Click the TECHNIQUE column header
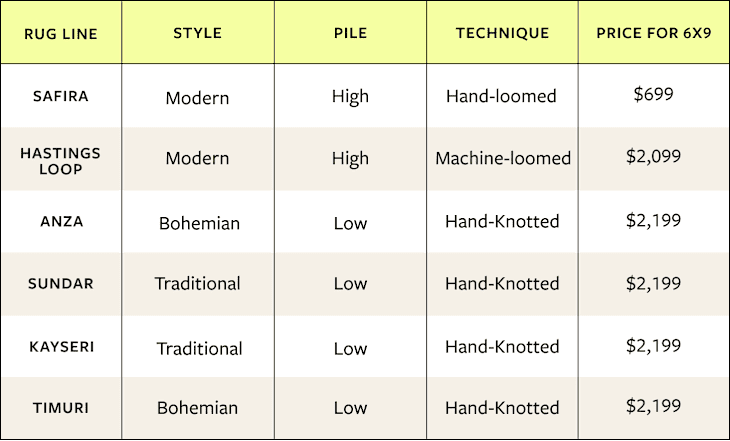This screenshot has width=730, height=441. 502,33
